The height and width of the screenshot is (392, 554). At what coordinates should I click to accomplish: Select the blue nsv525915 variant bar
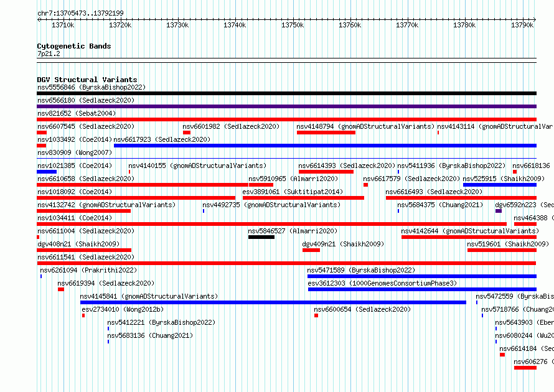click(500, 185)
